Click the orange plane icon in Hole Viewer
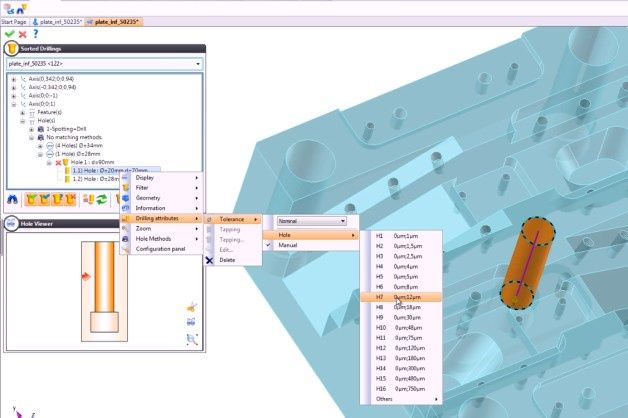Screen dimensions: 628x418 click(192, 307)
